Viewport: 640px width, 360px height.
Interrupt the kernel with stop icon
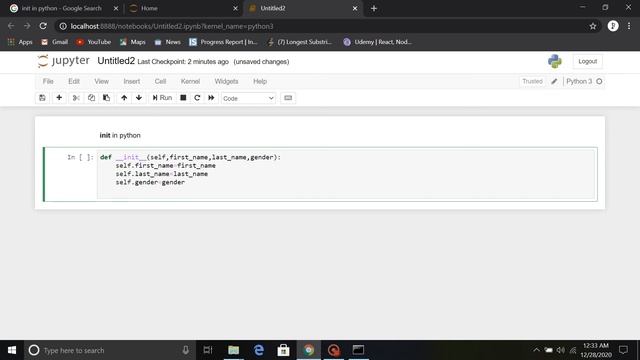[x=183, y=98]
